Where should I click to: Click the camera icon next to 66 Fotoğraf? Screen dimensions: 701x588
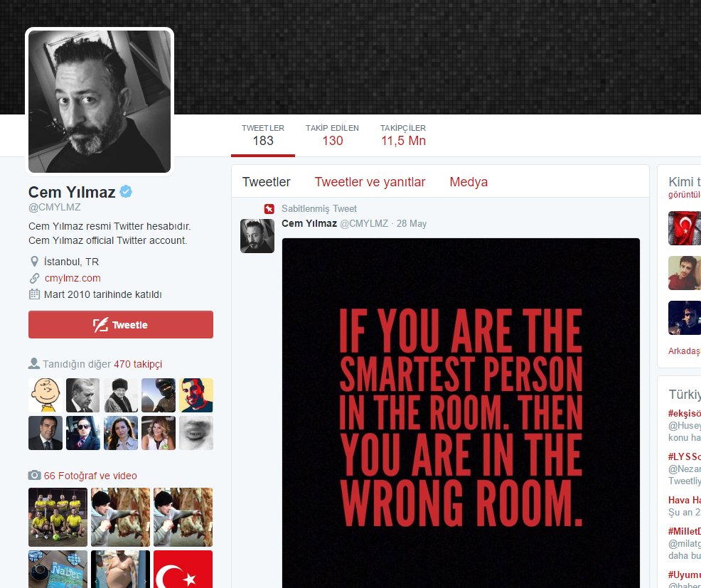pos(34,476)
